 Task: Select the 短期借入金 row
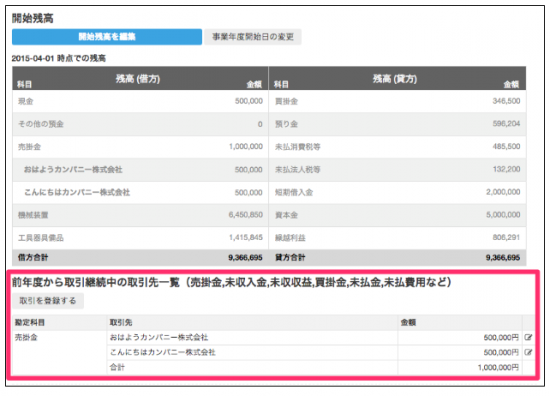(397, 193)
